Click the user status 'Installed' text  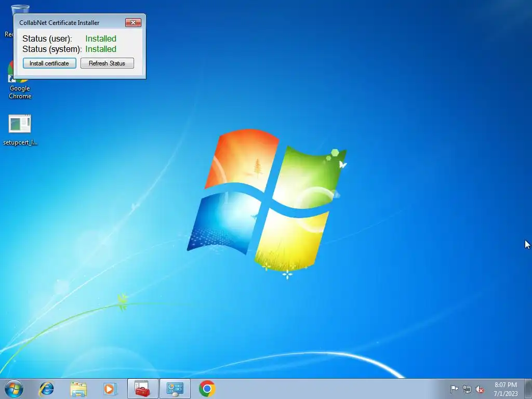101,38
